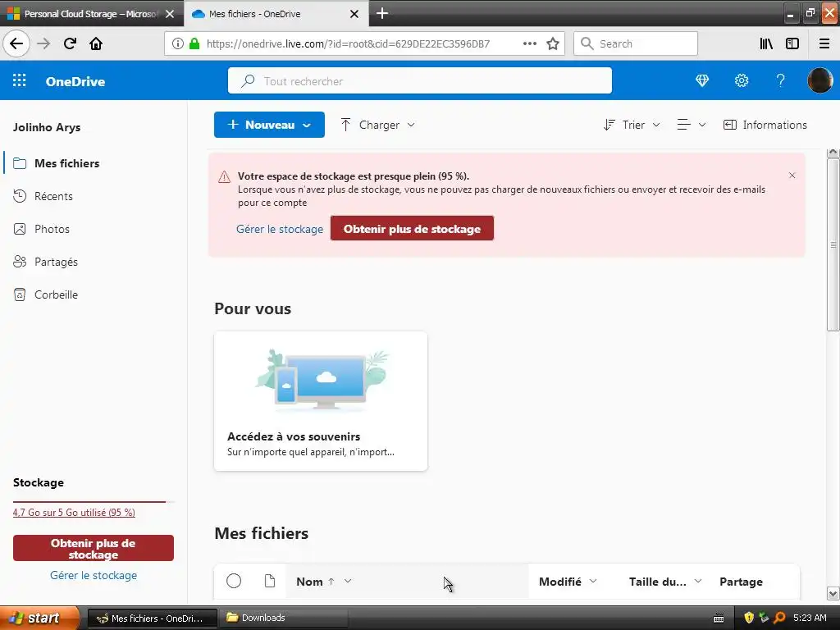
Task: Open a new browser tab
Action: pyautogui.click(x=382, y=13)
